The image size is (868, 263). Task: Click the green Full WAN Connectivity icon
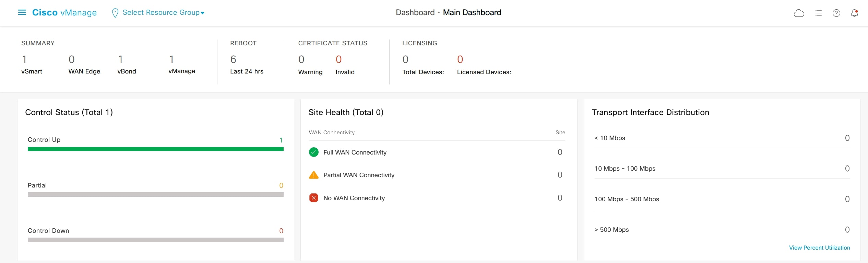point(313,152)
